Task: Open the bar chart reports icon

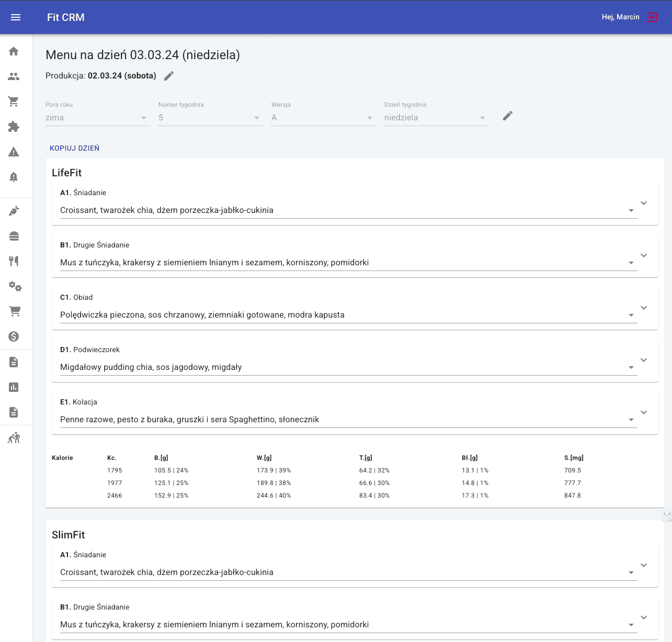Action: point(13,387)
